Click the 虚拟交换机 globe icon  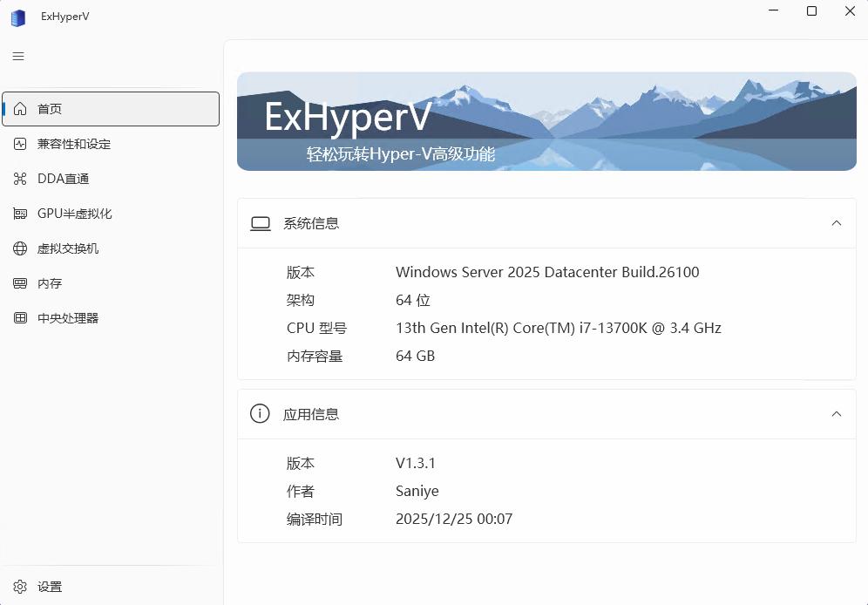(x=20, y=248)
